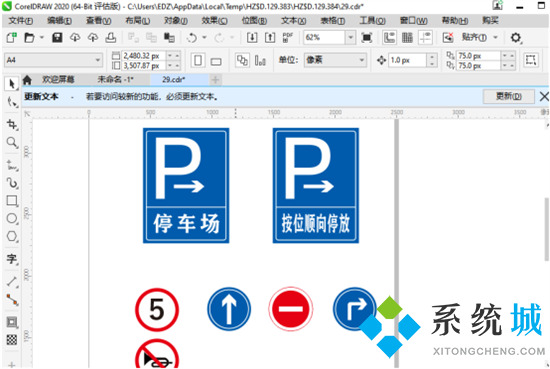The image size is (550, 369).
Task: Toggle full-screen preview icon
Action: coord(367,37)
